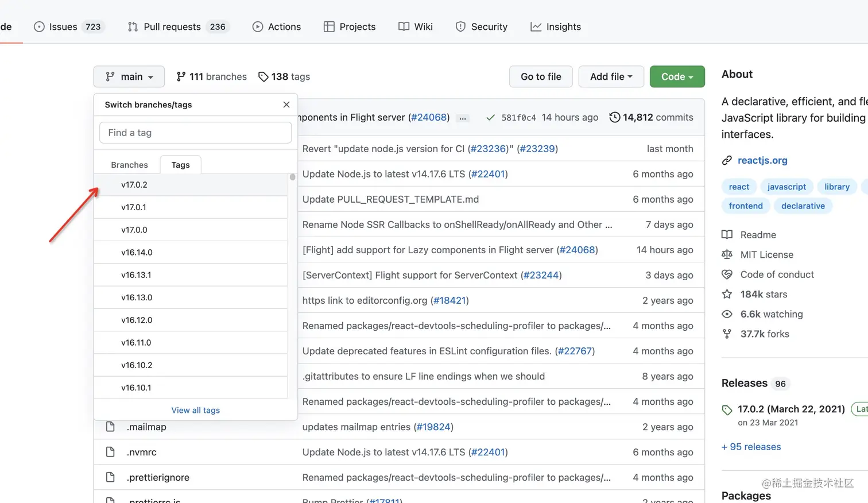The width and height of the screenshot is (868, 503).
Task: Open the .prettierignore file
Action: [158, 477]
